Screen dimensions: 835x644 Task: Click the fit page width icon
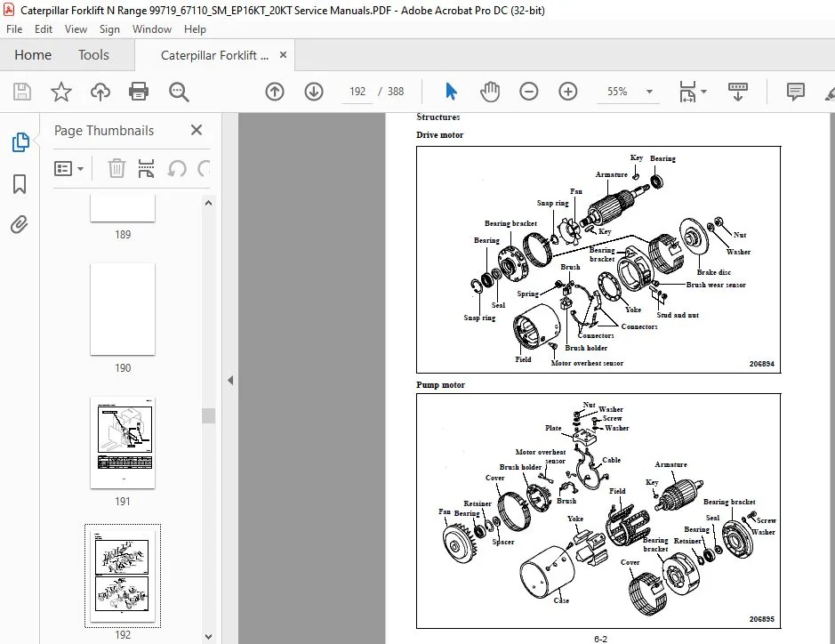tap(687, 92)
